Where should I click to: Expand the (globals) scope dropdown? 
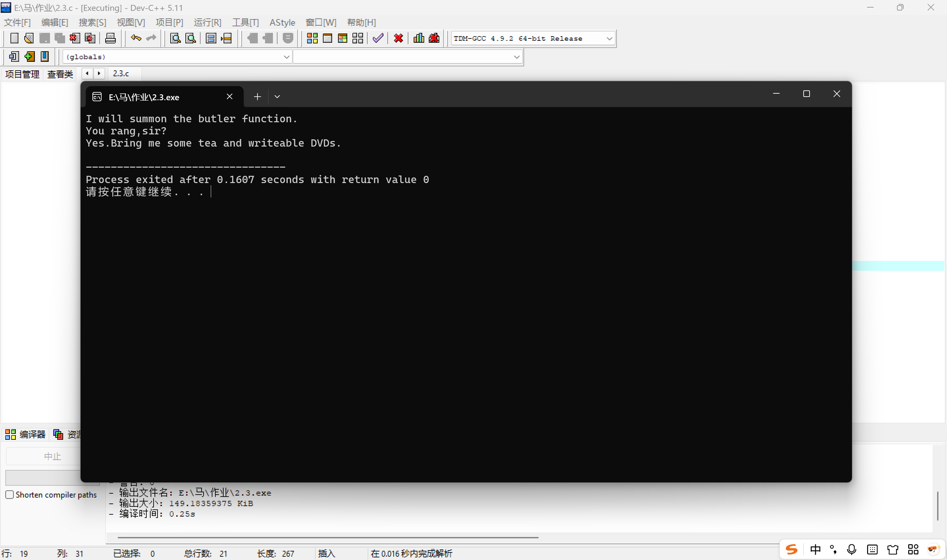pyautogui.click(x=286, y=57)
